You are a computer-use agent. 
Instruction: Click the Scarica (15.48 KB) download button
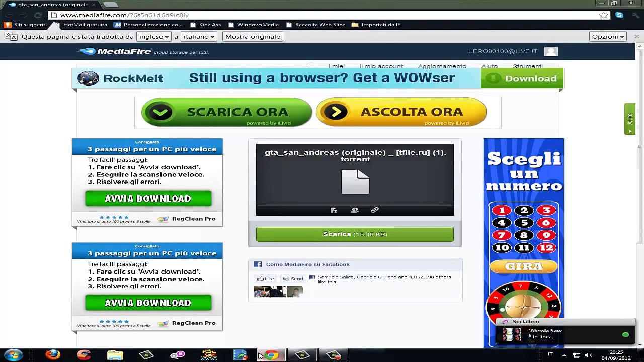(355, 234)
